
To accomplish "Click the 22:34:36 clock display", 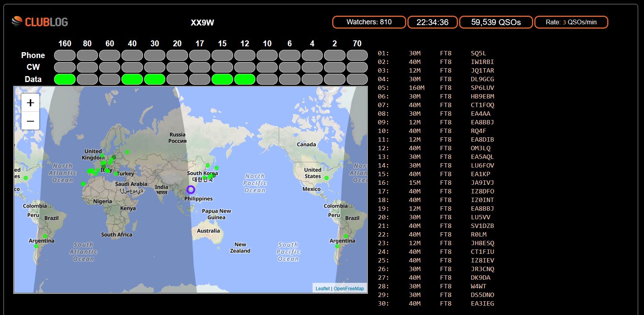I will [x=432, y=22].
